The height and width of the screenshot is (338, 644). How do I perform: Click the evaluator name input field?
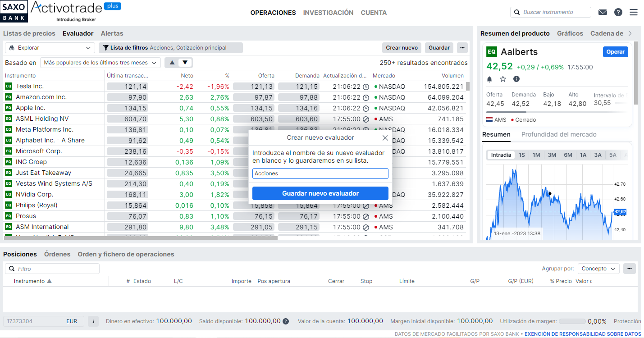point(320,174)
